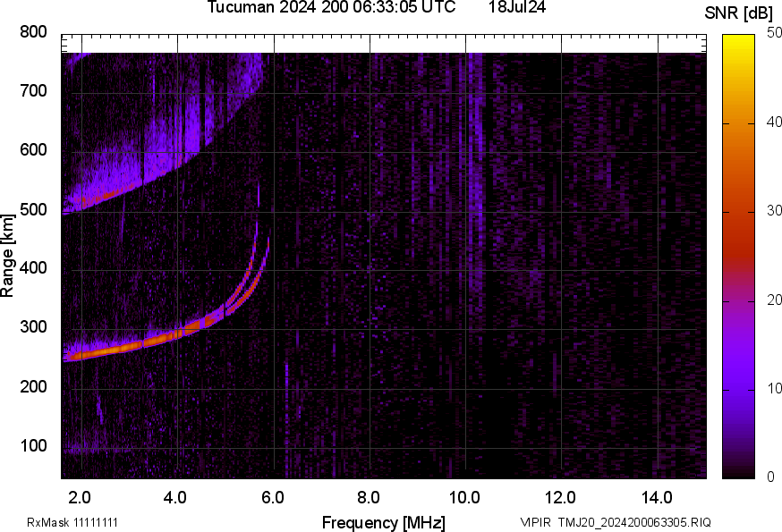The height and width of the screenshot is (532, 782).
Task: Select the Range [km] axis label
Action: (x=8, y=256)
